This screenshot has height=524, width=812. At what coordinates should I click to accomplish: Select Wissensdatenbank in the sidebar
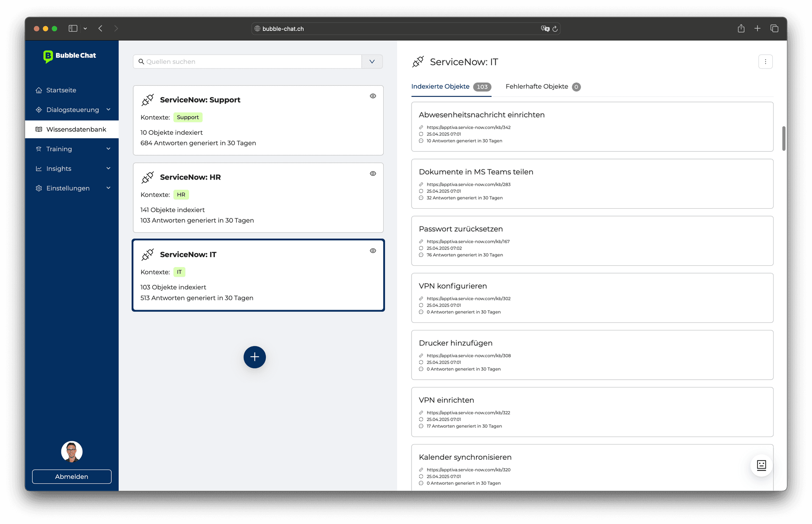point(76,129)
